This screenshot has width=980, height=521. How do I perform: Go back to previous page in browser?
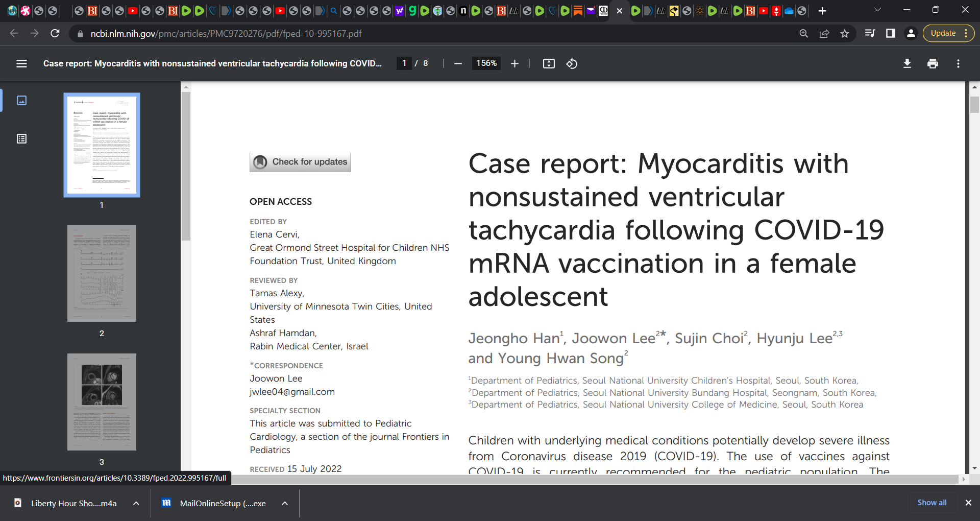coord(14,33)
